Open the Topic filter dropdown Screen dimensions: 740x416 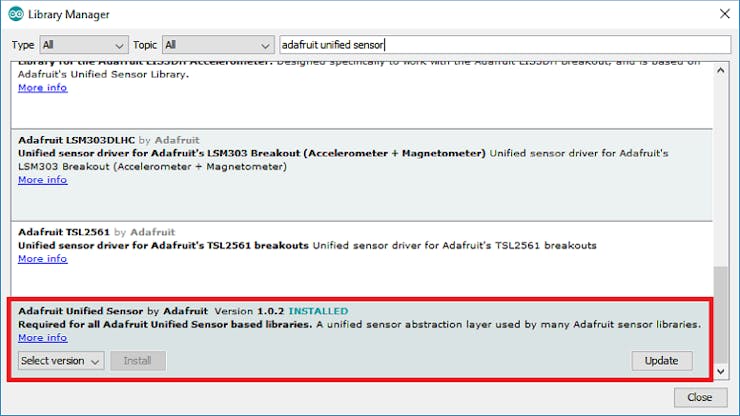click(218, 45)
